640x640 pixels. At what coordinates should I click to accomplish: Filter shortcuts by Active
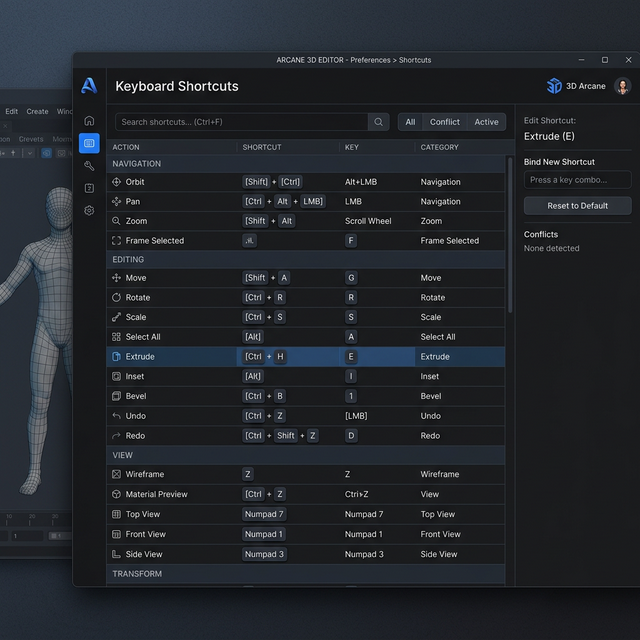point(487,122)
